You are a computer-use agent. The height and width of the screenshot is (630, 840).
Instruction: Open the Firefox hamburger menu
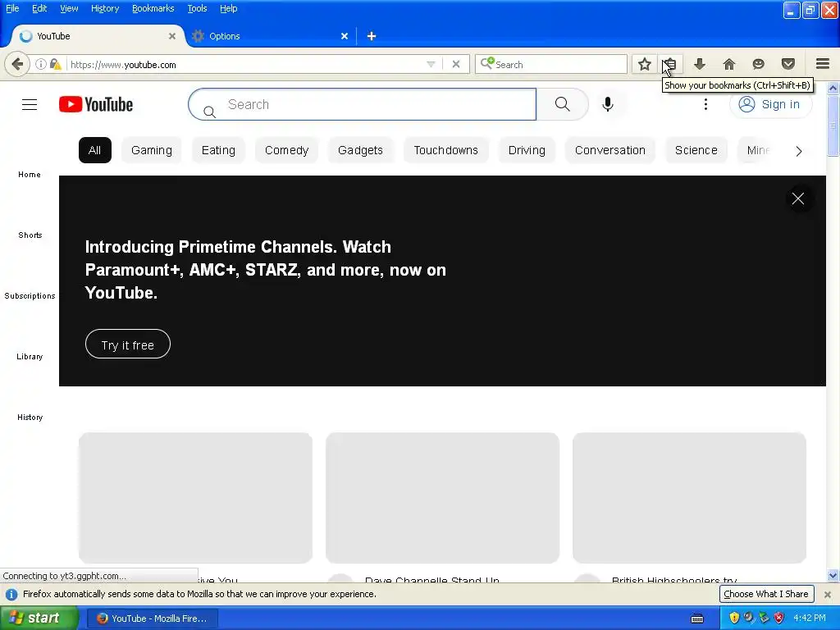823,64
